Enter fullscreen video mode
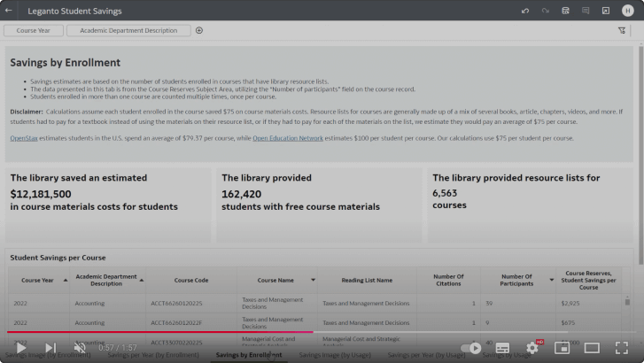644x363 pixels. tap(622, 348)
